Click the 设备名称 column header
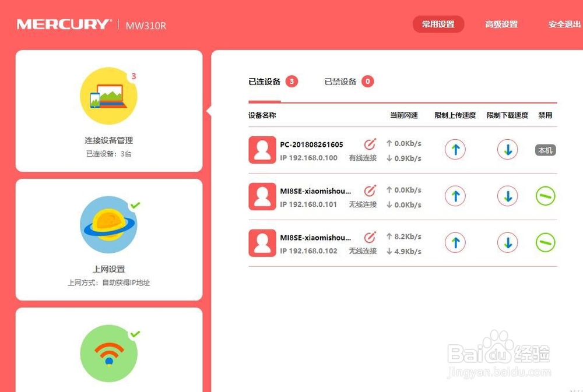583x392 pixels. pyautogui.click(x=262, y=115)
